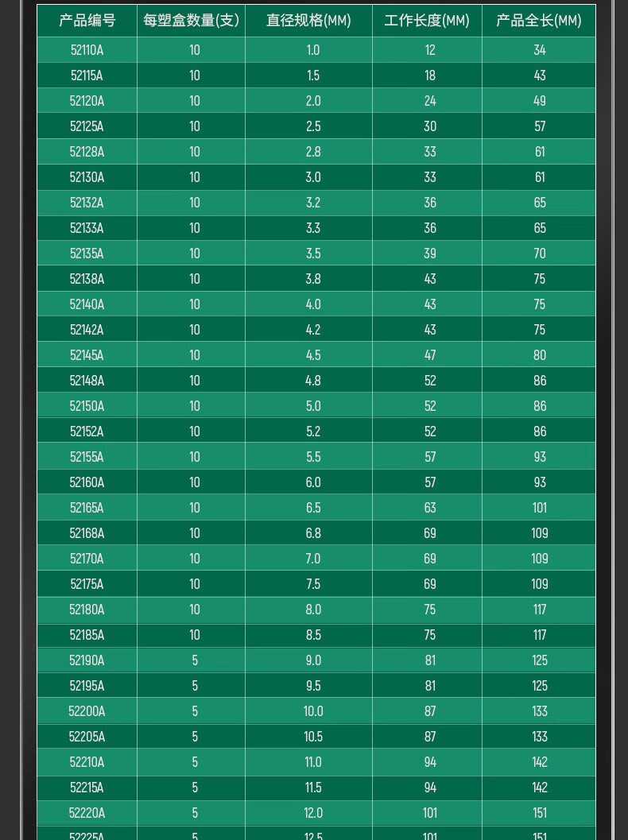Click the 每塑盒数量(支) column header
628x840 pixels.
(x=191, y=21)
